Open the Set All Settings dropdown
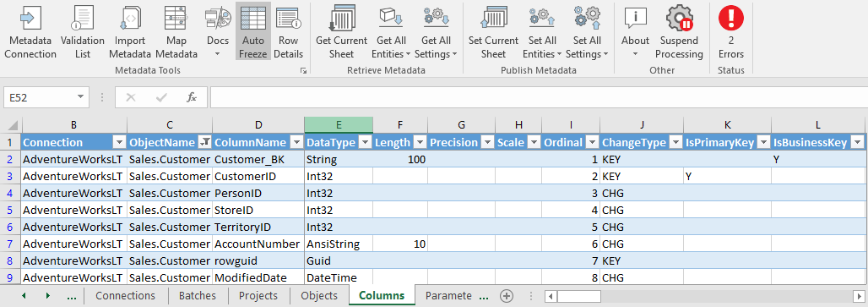This screenshot has height=307, width=868. 587,31
